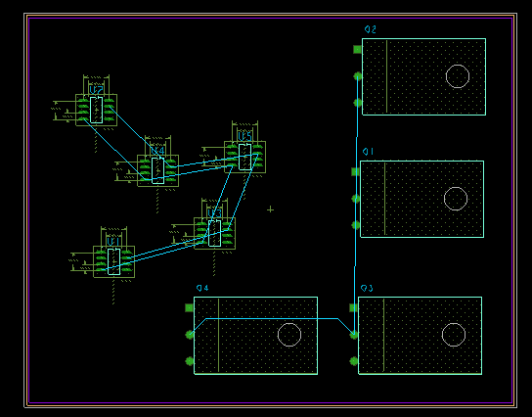Click the square pad of Q3
This screenshot has width=532, height=417.
(354, 307)
